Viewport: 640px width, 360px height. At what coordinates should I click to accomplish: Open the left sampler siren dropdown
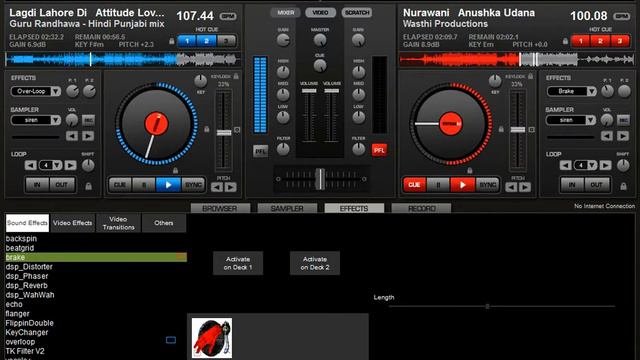coord(56,120)
